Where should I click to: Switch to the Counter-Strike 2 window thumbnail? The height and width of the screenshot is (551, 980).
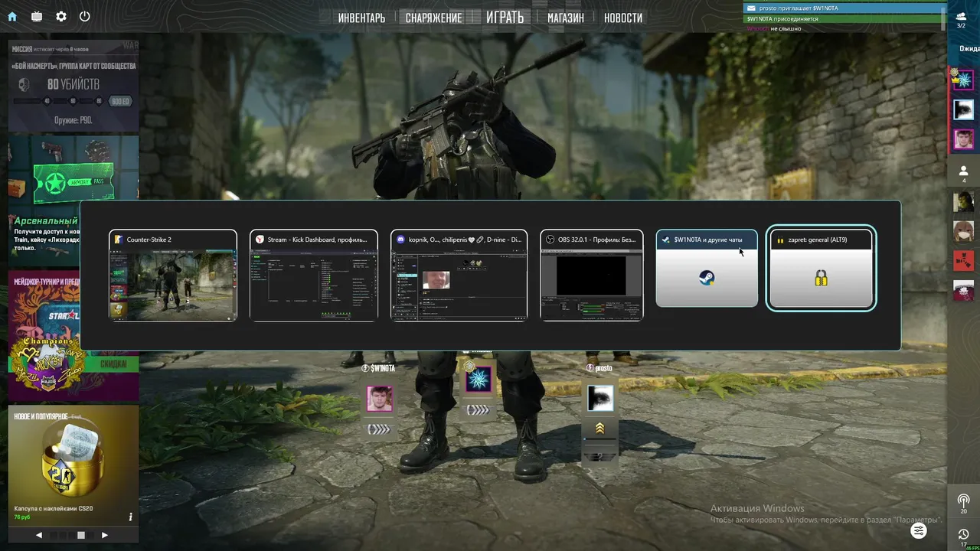[x=173, y=275]
